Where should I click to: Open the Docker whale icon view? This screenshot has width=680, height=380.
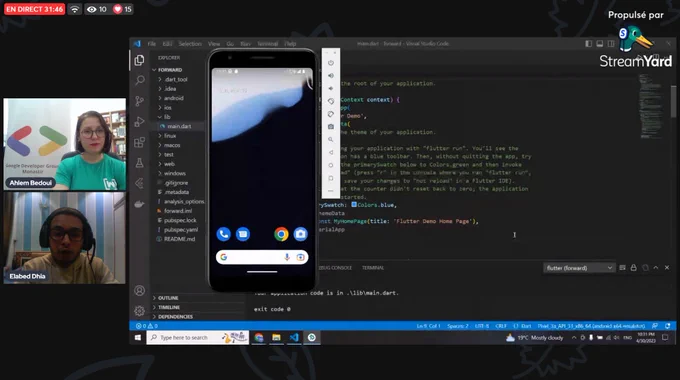click(x=139, y=204)
